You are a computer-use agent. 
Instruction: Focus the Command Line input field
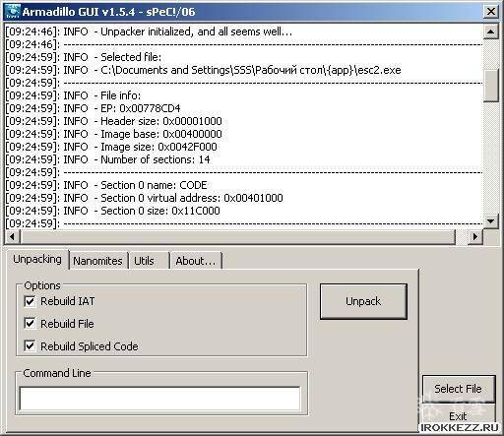(x=159, y=399)
